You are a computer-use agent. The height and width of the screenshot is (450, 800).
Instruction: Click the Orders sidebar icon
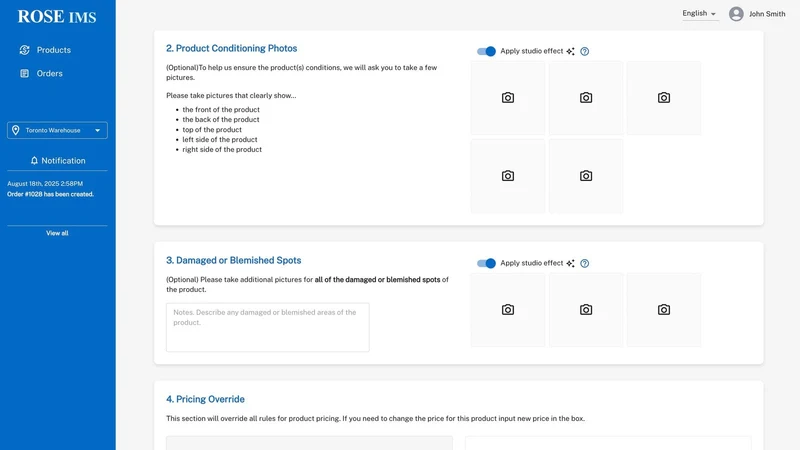pyautogui.click(x=24, y=73)
